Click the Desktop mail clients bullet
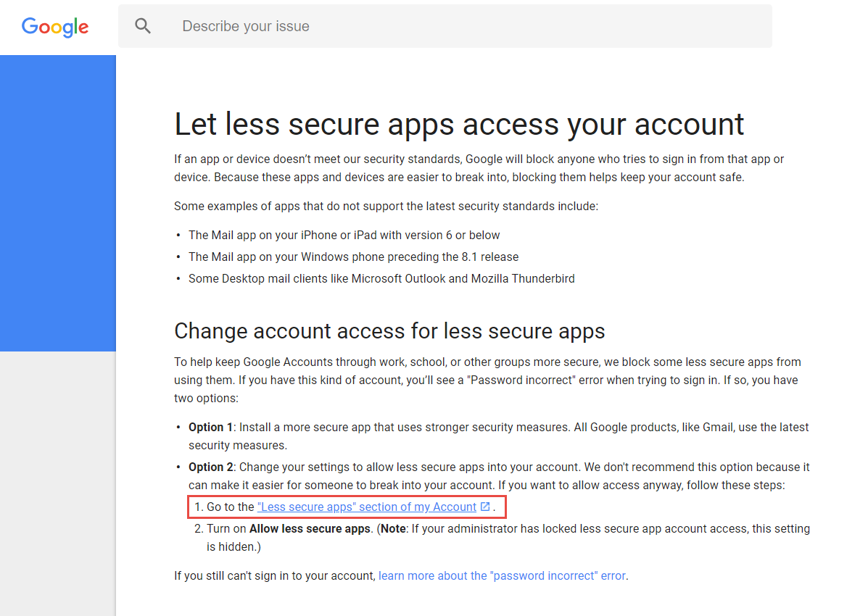 [x=381, y=279]
